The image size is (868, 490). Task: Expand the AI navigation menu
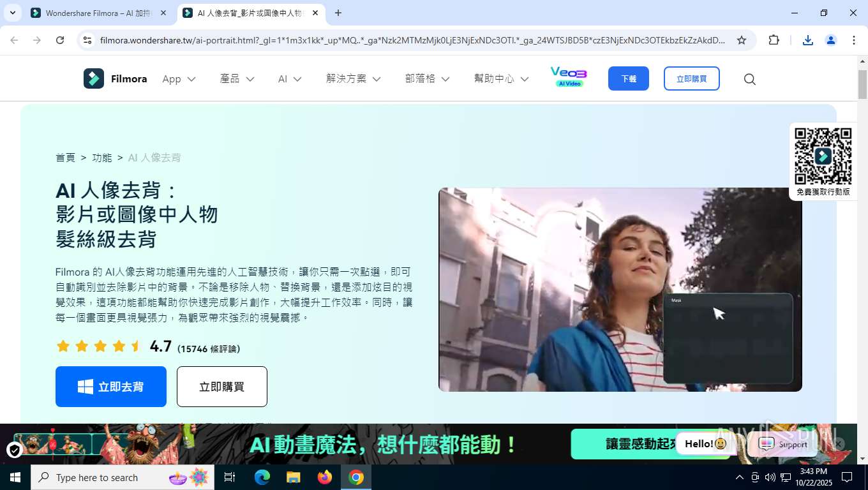(x=290, y=79)
